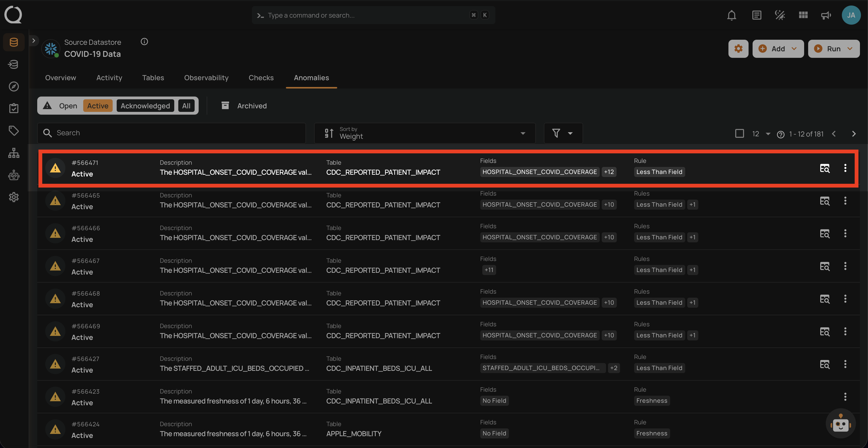Screen dimensions: 868x448
Task: Show All open anomalies
Action: coord(186,106)
